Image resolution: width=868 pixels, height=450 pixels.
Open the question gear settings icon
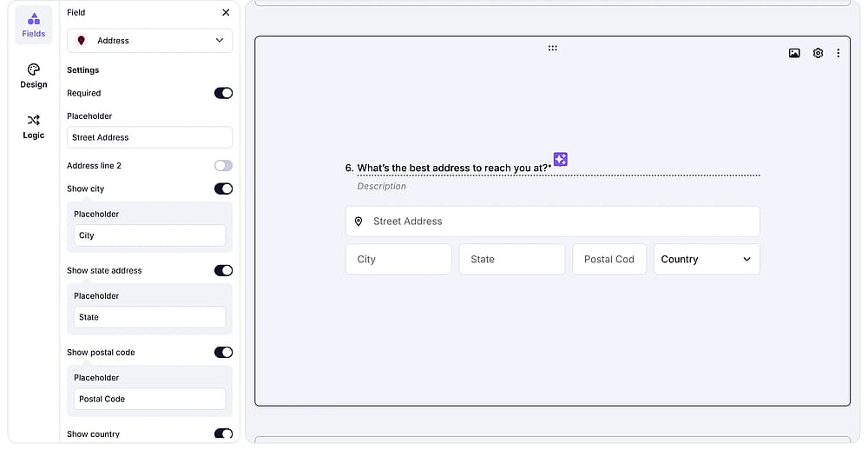click(x=819, y=53)
